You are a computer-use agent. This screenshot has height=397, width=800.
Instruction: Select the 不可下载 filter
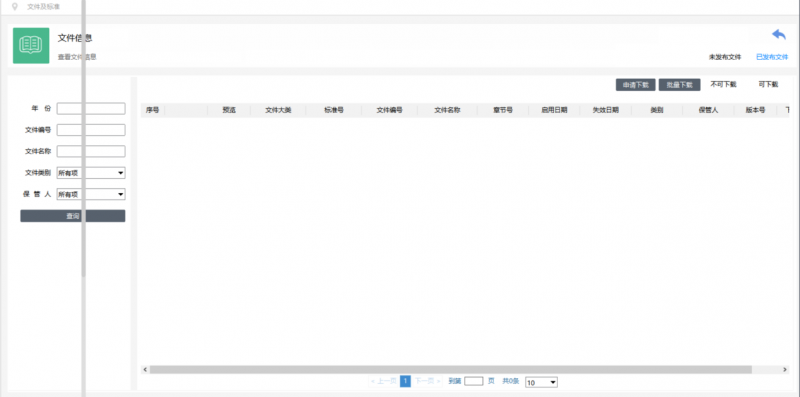coord(723,84)
